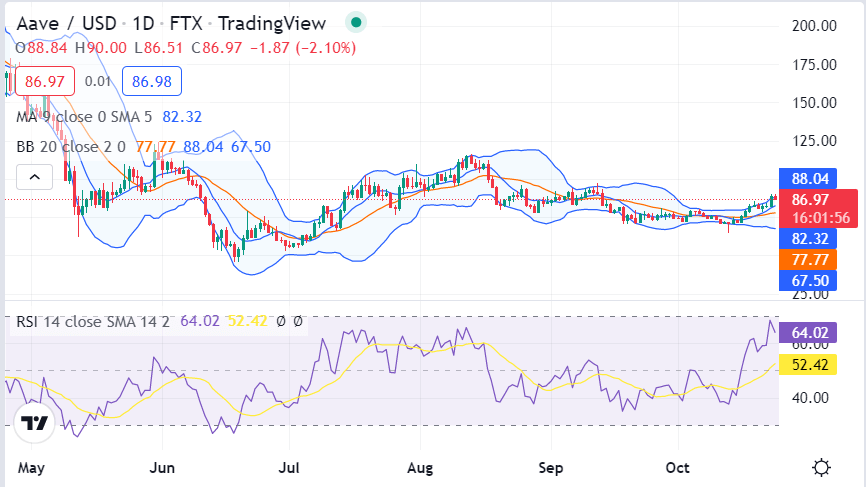Click the TradingView logo badge
This screenshot has width=866, height=487.
click(x=34, y=423)
